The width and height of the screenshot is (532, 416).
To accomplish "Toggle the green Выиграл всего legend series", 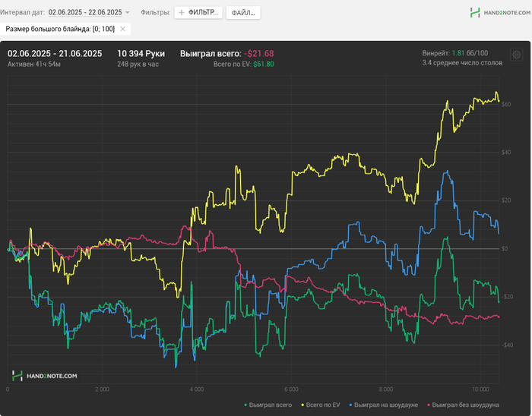I will coord(267,405).
